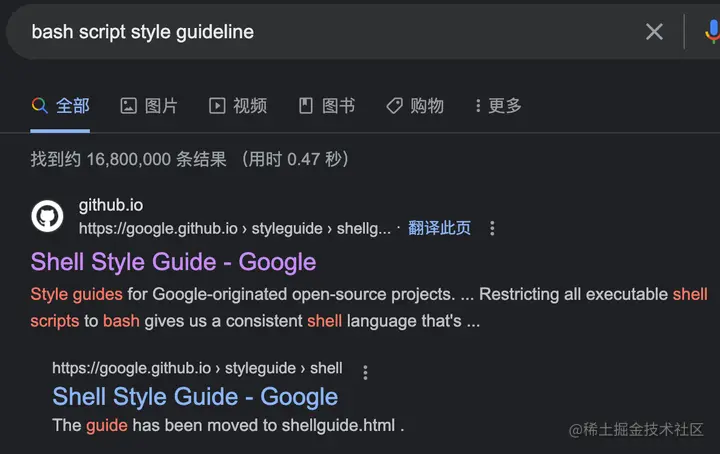
Task: Click the results count text "找到约 16,800,000 条结果"
Action: click(x=129, y=159)
